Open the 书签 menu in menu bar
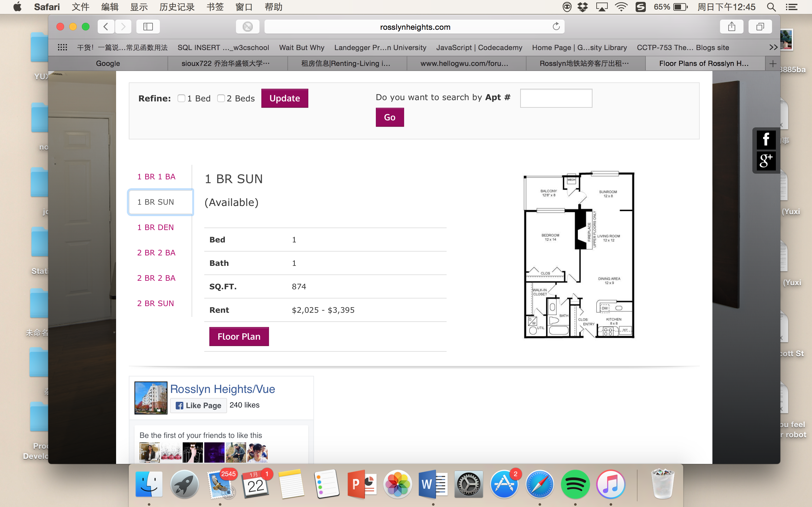 click(x=215, y=7)
